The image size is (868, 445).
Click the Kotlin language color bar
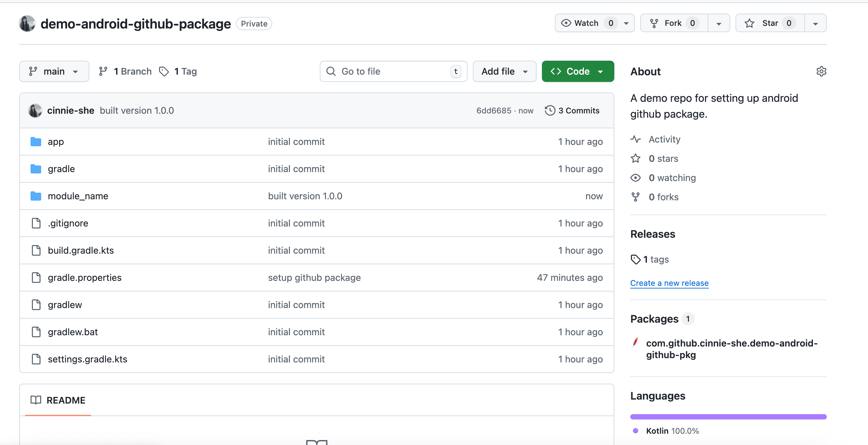pyautogui.click(x=728, y=416)
